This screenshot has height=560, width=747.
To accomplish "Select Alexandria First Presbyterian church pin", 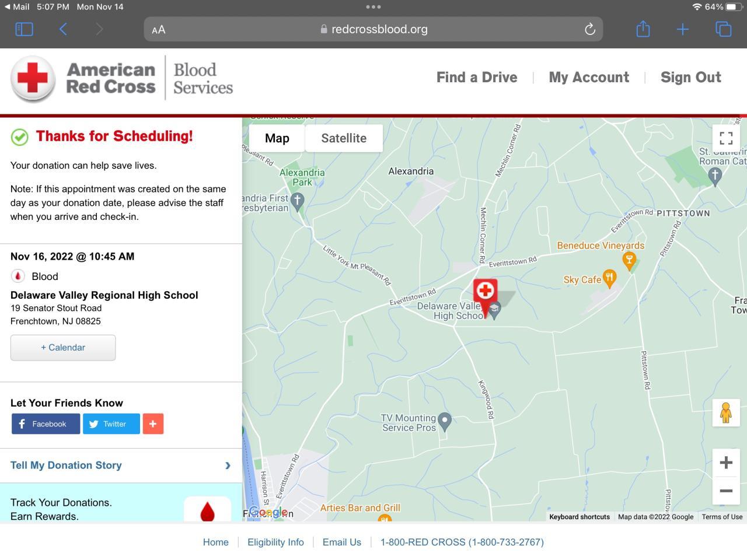I will pyautogui.click(x=298, y=202).
